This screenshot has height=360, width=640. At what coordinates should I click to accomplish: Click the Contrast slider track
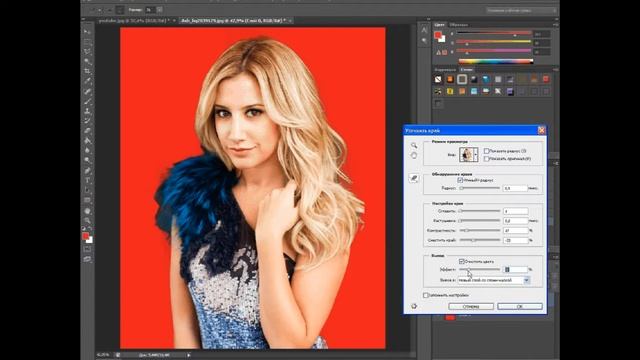tap(480, 231)
